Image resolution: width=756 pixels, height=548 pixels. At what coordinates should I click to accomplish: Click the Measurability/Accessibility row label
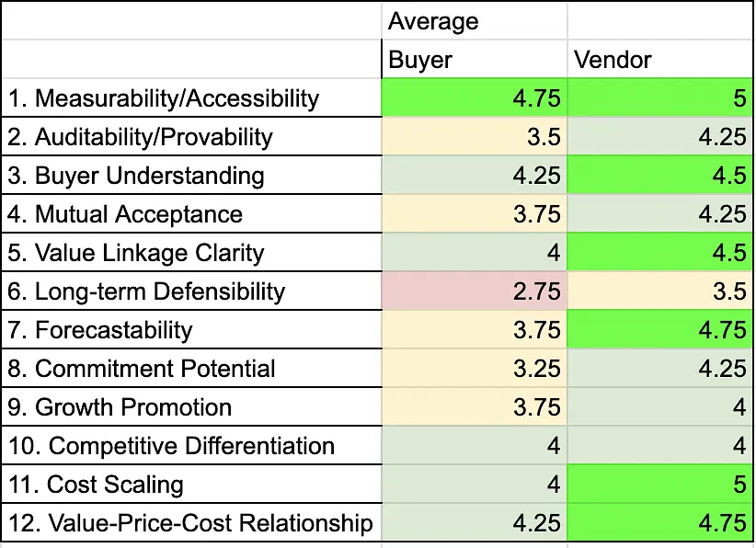tap(190, 98)
